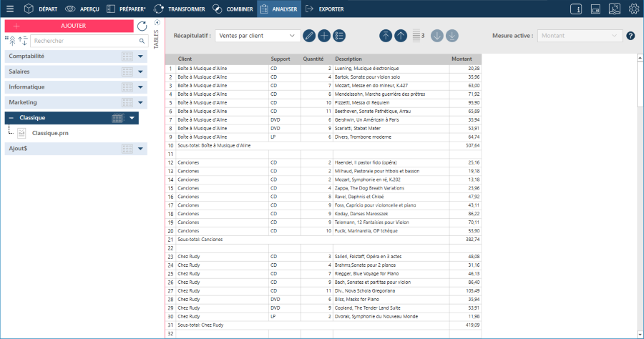Viewport: 644px width, 339px height.
Task: Click the AJOUTER button
Action: click(69, 25)
